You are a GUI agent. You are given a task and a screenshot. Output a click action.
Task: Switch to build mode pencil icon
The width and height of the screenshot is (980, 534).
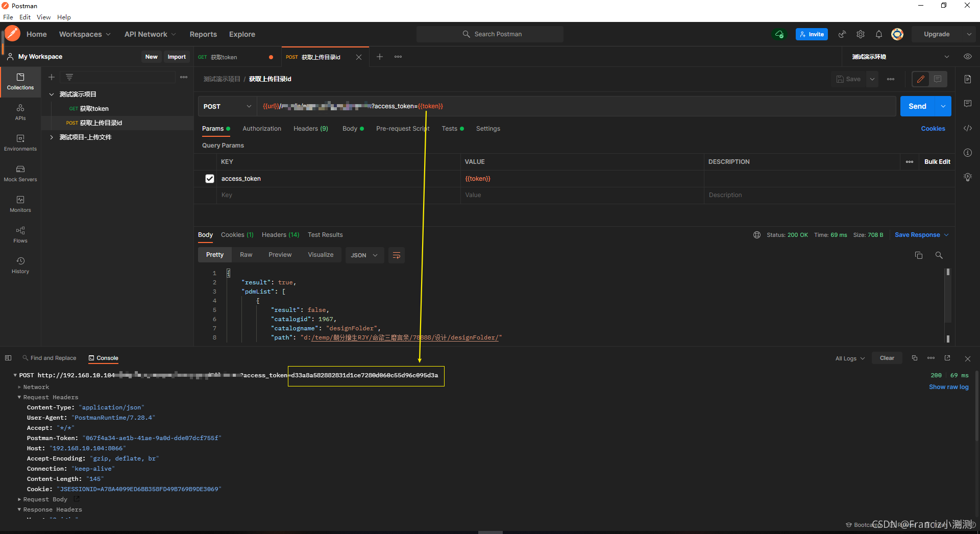[x=921, y=79]
